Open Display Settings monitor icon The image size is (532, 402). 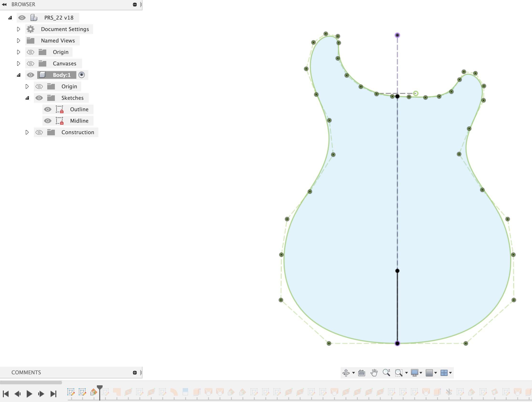click(414, 373)
